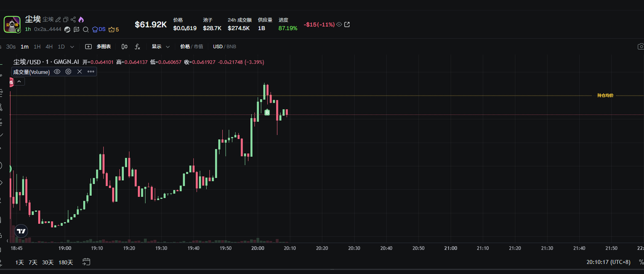
Task: Toggle PnL visibility eye next to -$15
Action: tap(339, 25)
